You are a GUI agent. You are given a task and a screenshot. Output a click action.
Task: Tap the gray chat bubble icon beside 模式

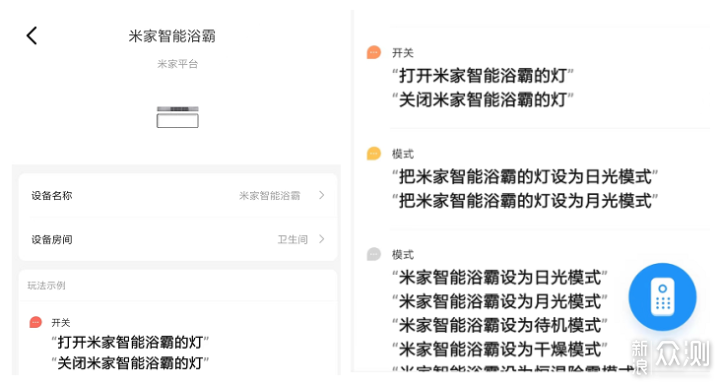pyautogui.click(x=374, y=254)
